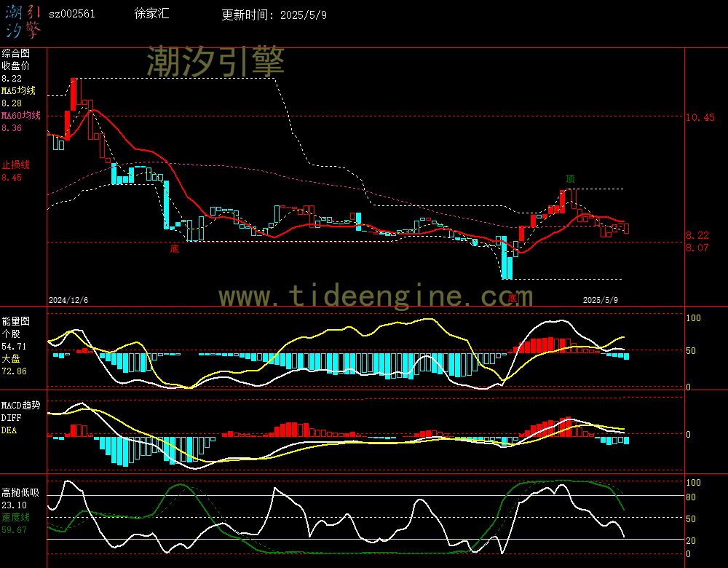Select the MACD趋势 panel title
The image size is (728, 568).
pos(20,405)
